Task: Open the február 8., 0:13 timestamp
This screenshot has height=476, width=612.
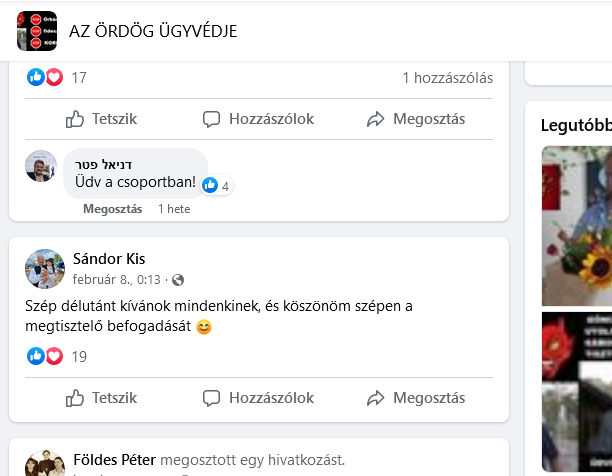Action: coord(116,279)
